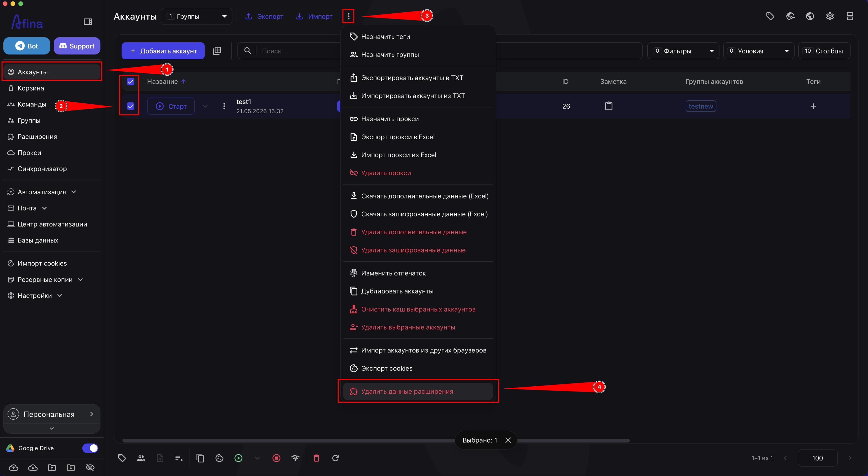Click the assign tags icon in bottom toolbar
Image resolution: width=868 pixels, height=476 pixels.
click(x=122, y=458)
